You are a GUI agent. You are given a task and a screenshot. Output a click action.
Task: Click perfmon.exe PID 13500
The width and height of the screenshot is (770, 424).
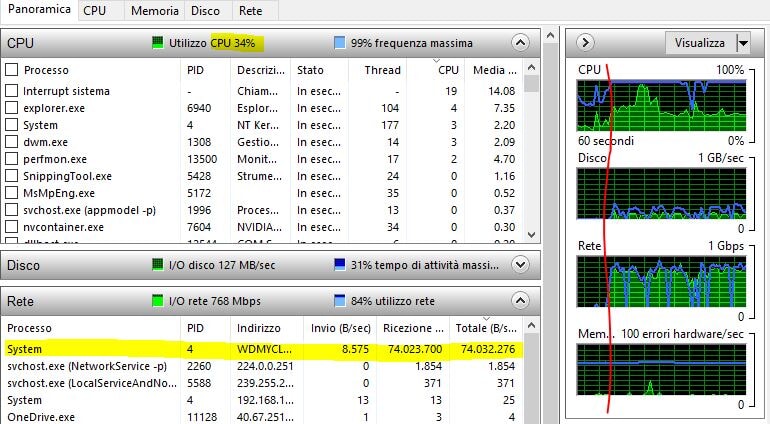click(x=202, y=159)
